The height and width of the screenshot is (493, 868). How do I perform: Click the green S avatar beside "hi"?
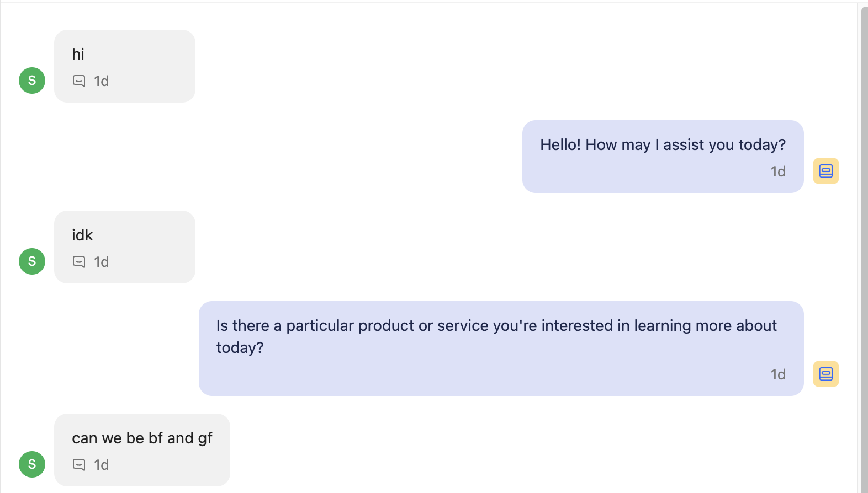click(x=32, y=81)
